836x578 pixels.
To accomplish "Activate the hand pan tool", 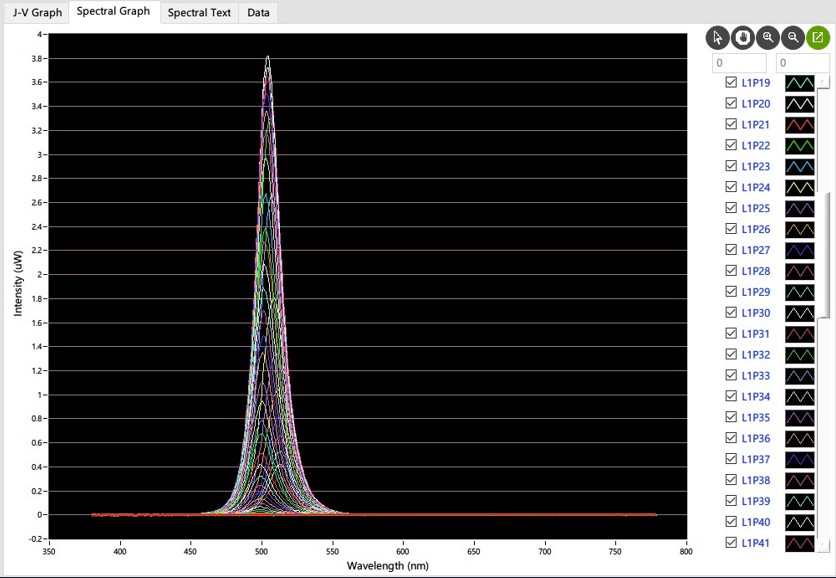I will 743,38.
